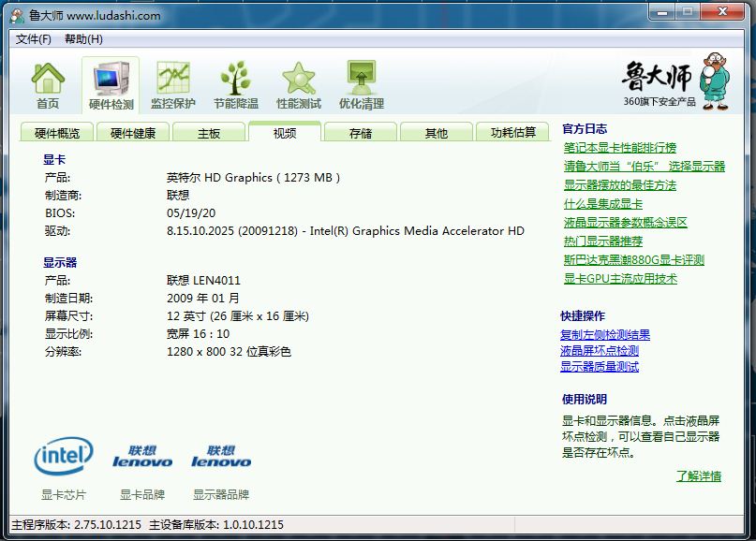
Task: Close the 鲁大师 window
Action: point(721,11)
